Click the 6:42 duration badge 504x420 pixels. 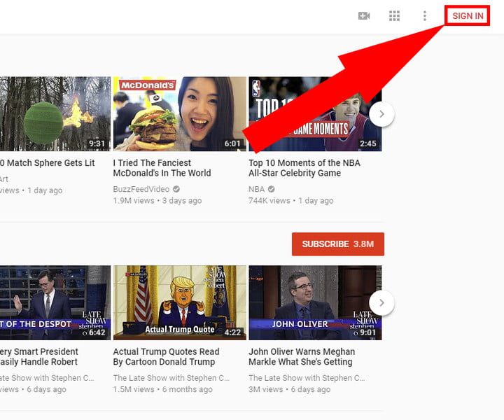[97, 332]
